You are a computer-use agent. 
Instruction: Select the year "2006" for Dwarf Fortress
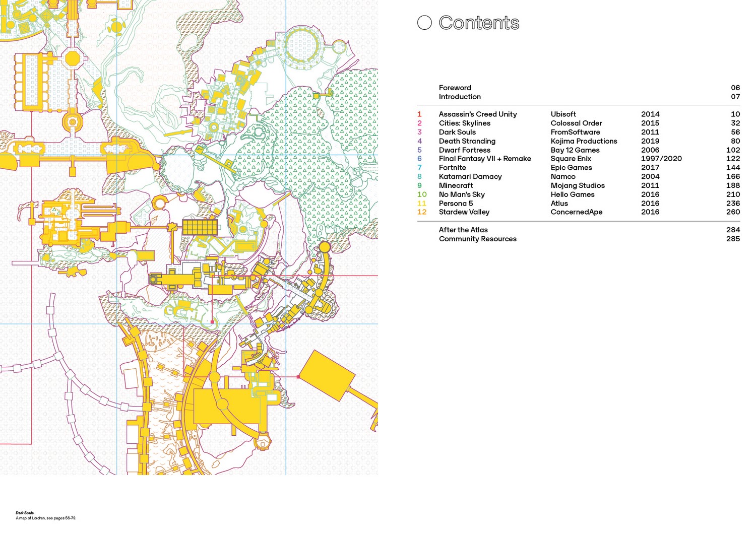tap(650, 150)
